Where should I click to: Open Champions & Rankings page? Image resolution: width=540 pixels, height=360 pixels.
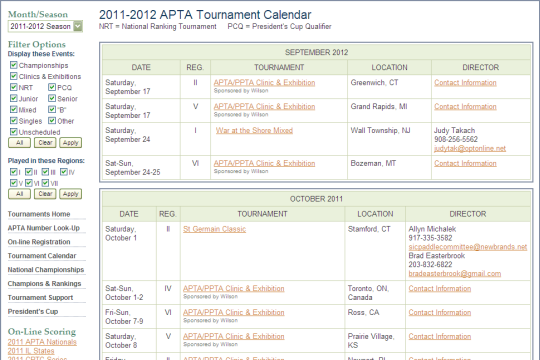[44, 284]
